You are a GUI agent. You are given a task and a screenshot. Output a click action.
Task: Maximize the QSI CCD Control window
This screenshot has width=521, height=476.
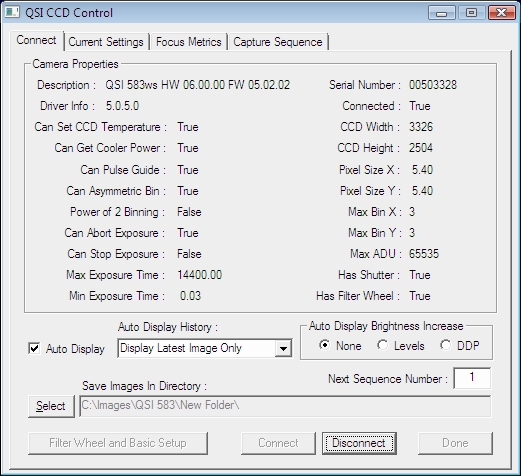[x=471, y=13]
